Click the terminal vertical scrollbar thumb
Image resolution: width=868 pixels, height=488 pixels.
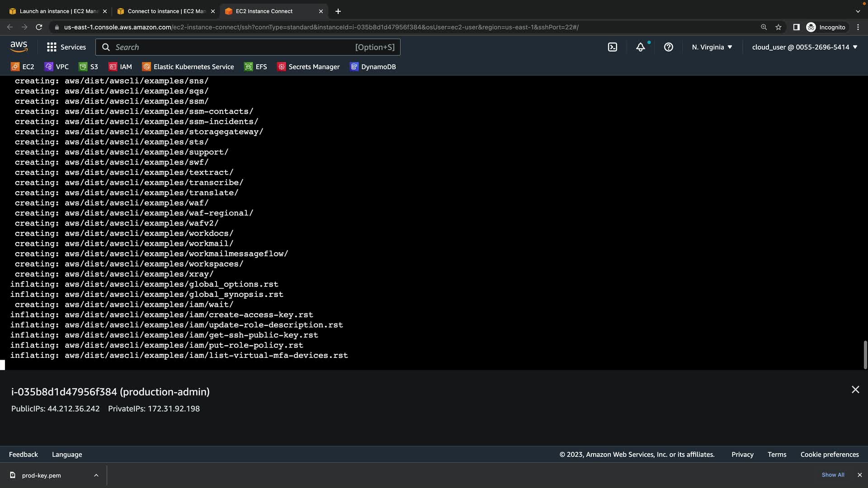click(865, 355)
